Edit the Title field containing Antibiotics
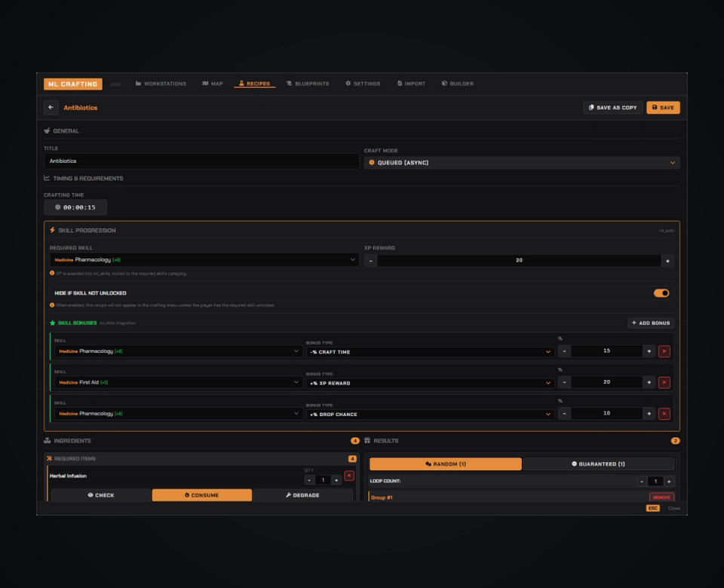724x588 pixels. (201, 161)
